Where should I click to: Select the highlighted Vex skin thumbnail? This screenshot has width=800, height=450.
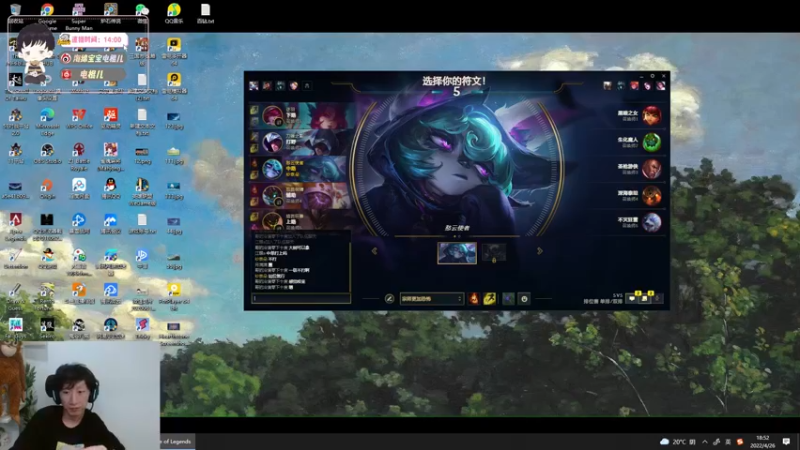tap(457, 253)
